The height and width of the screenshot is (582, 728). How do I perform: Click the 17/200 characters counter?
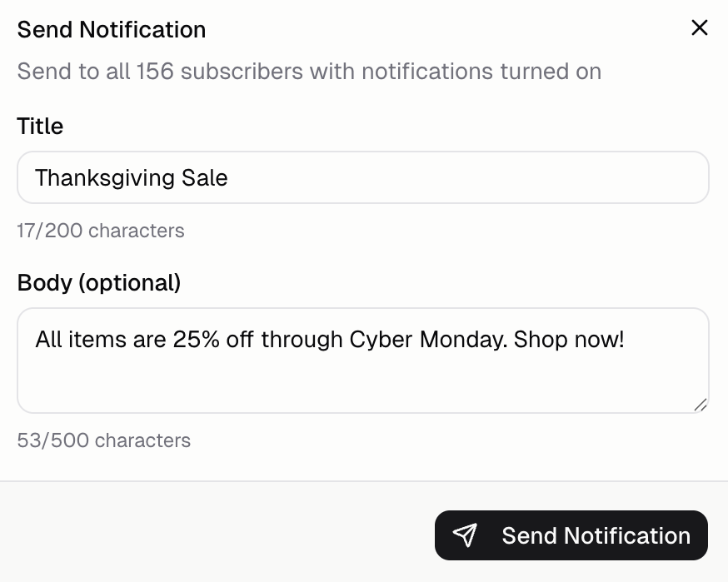pos(100,231)
